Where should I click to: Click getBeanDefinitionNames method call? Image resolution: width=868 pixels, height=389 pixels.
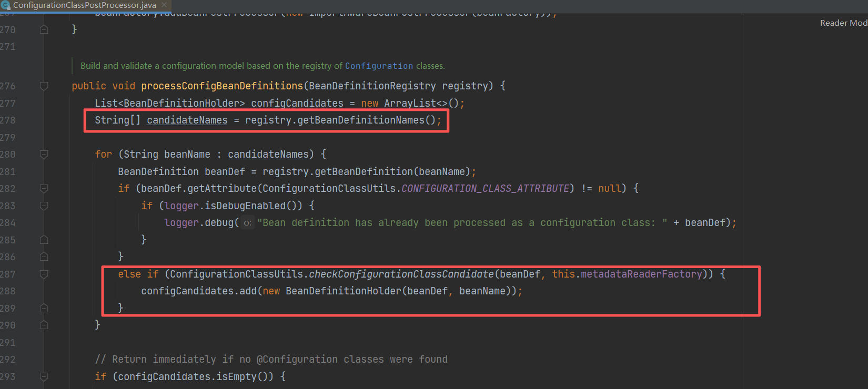[361, 120]
